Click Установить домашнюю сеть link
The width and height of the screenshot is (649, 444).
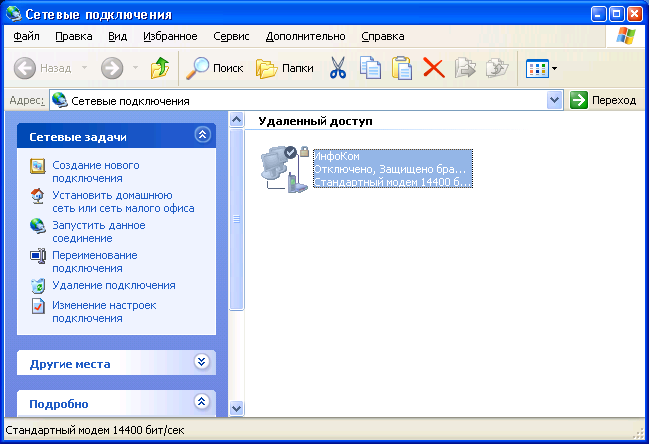click(123, 202)
